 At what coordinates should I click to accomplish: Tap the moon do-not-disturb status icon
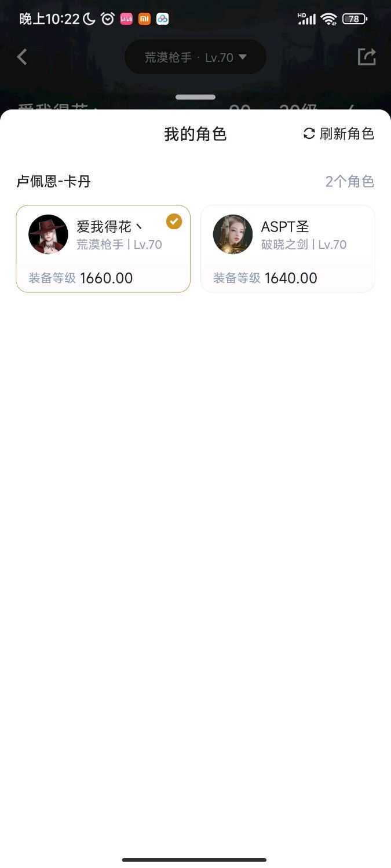click(89, 19)
